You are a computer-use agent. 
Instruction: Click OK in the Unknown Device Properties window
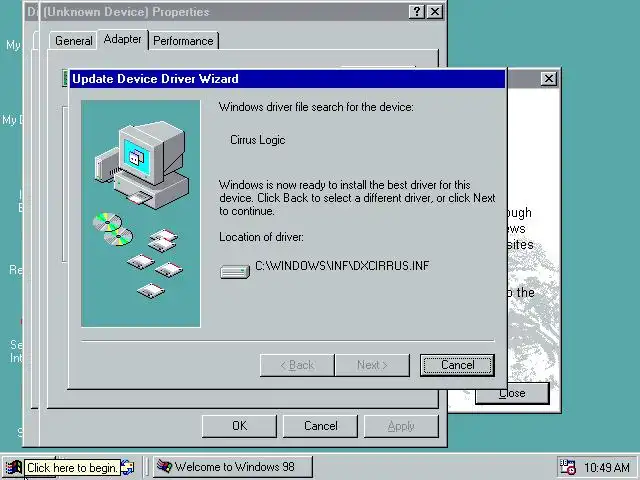239,426
